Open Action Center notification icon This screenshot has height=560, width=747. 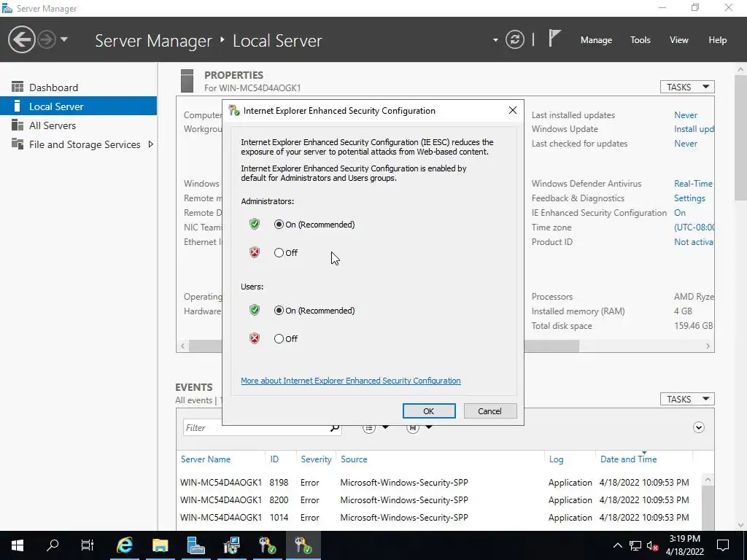(x=723, y=545)
